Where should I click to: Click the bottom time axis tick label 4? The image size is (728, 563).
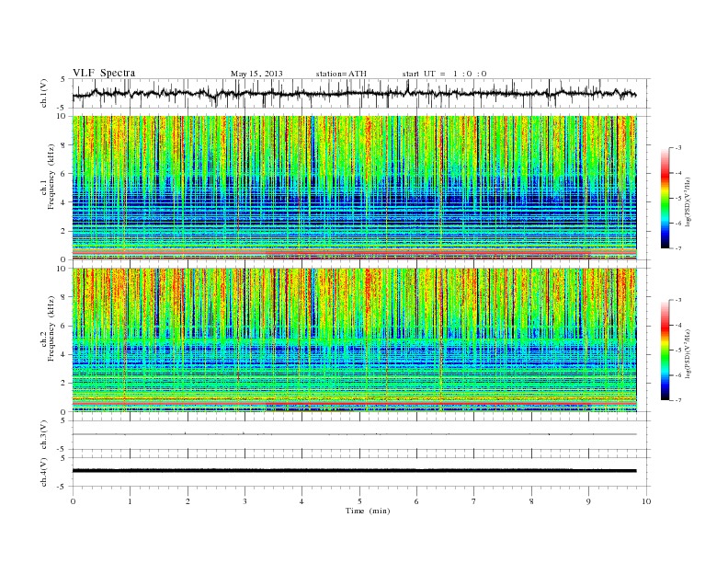coord(301,501)
